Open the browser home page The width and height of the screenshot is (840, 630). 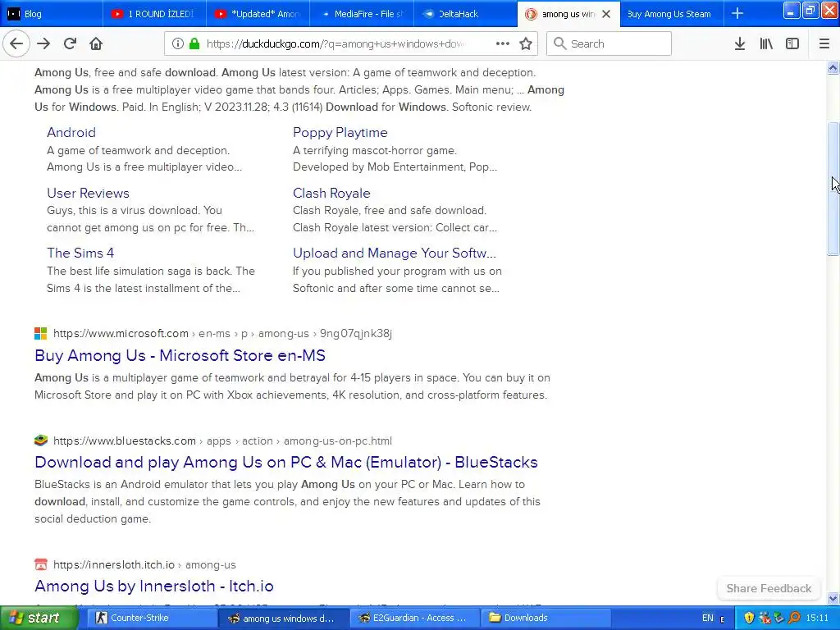tap(96, 43)
